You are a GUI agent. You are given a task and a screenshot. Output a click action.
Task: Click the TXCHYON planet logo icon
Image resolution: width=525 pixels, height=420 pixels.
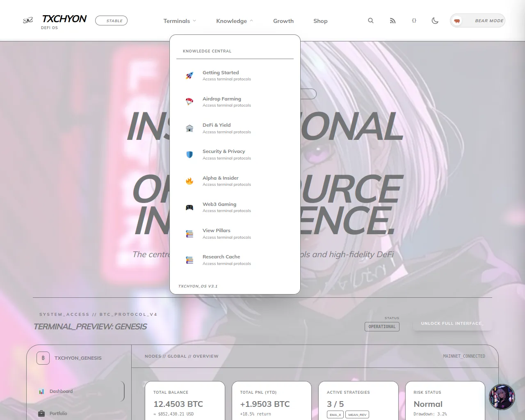pos(28,20)
